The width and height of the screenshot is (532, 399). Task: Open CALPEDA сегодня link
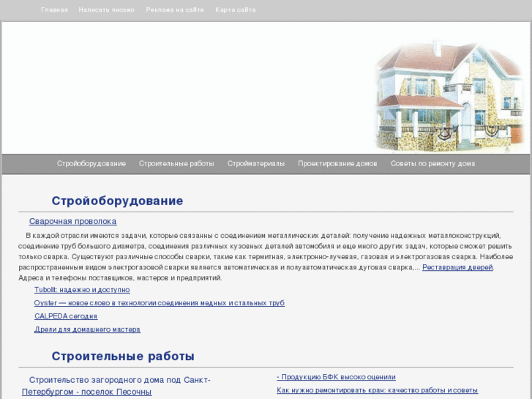pyautogui.click(x=66, y=316)
